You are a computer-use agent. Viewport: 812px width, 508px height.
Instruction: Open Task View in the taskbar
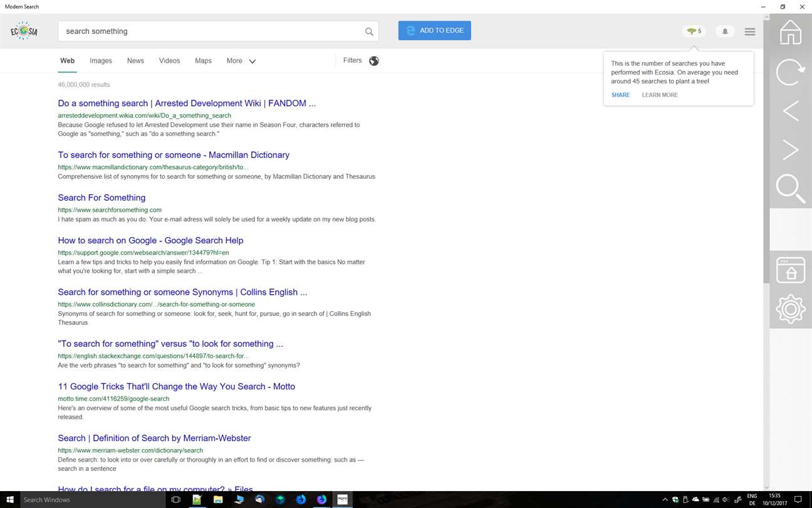coord(176,500)
